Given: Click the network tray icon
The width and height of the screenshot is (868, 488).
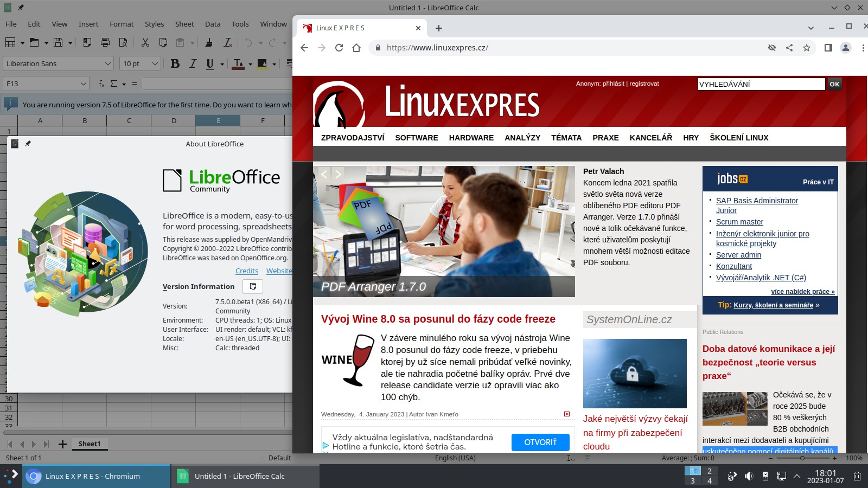Looking at the screenshot, I should (781, 476).
